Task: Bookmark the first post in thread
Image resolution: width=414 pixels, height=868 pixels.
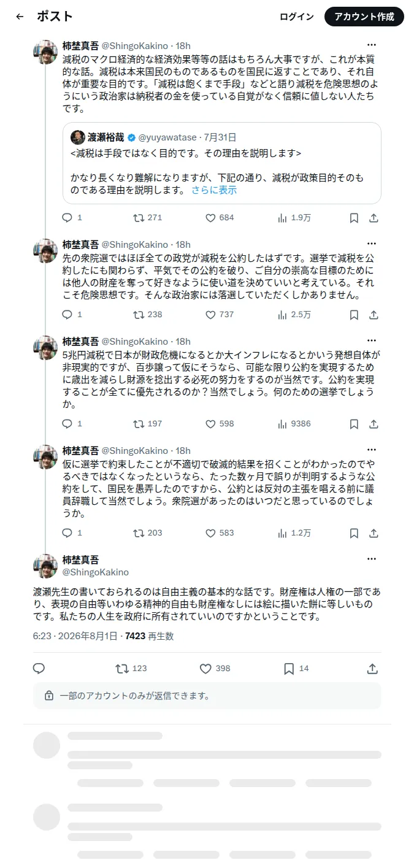Action: 354,218
